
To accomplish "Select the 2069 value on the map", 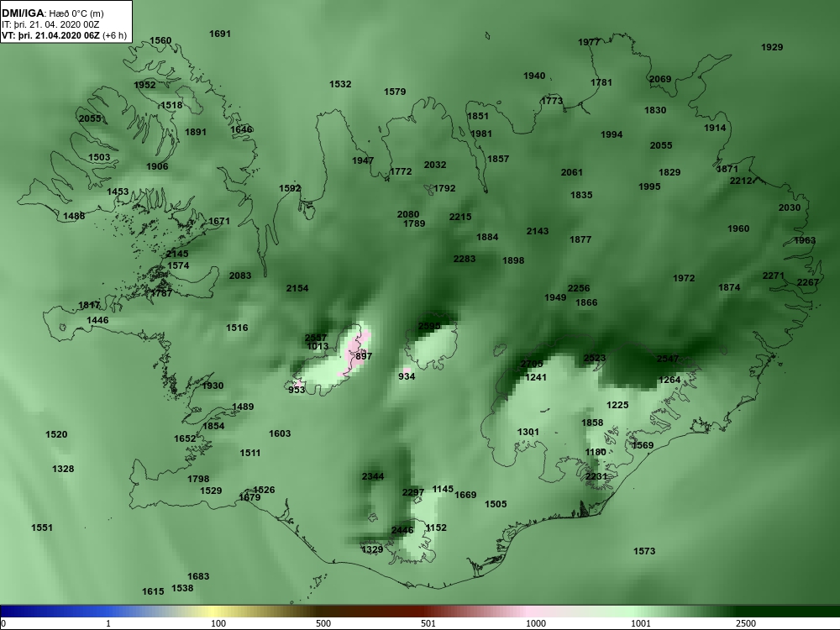I will pyautogui.click(x=660, y=79).
